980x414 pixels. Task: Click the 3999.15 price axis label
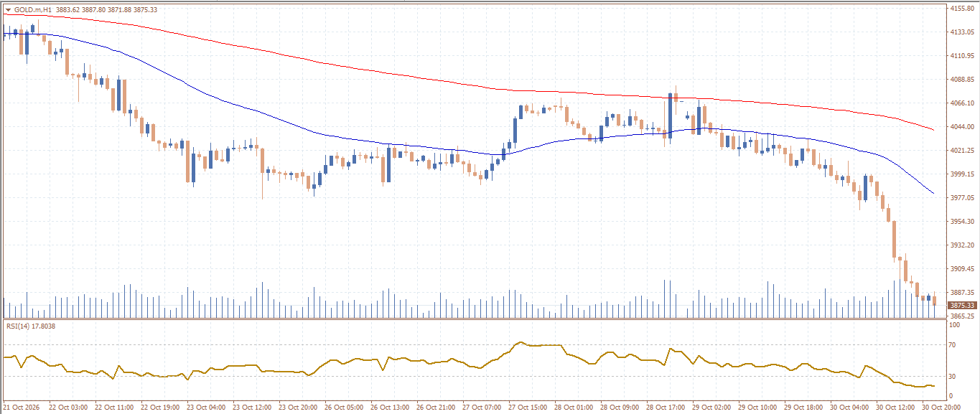[961, 174]
